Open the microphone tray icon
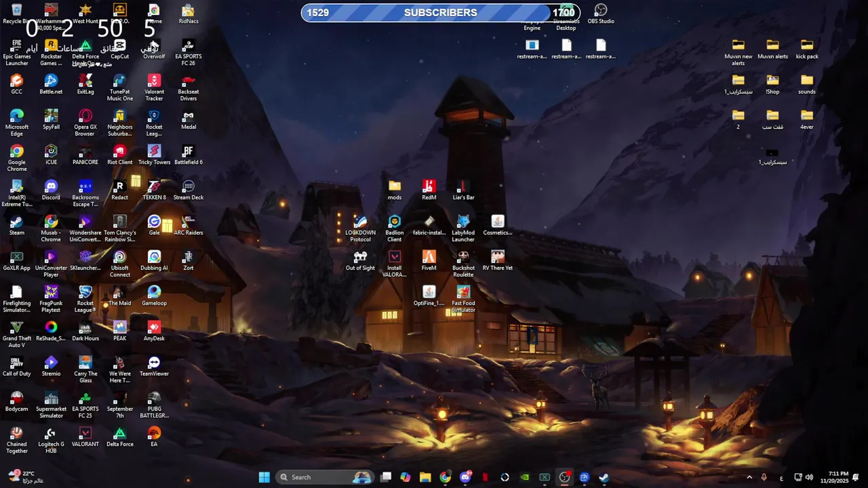Screen dimensions: 868x488 (764, 477)
